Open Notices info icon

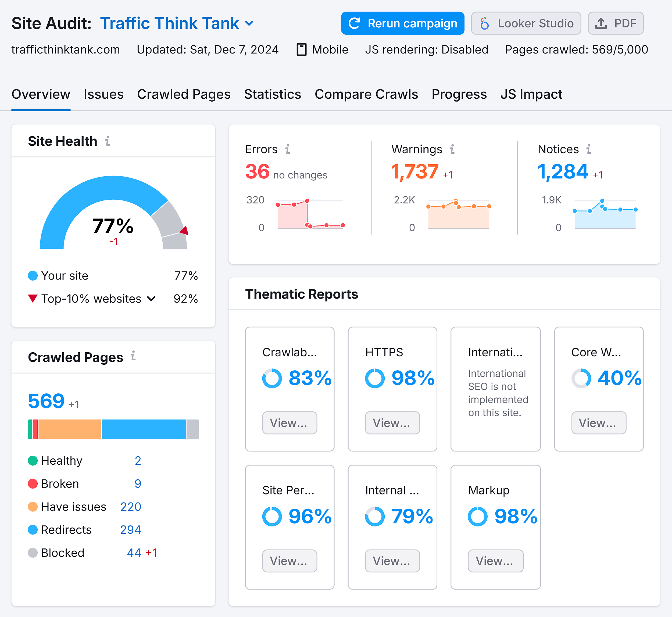(589, 149)
